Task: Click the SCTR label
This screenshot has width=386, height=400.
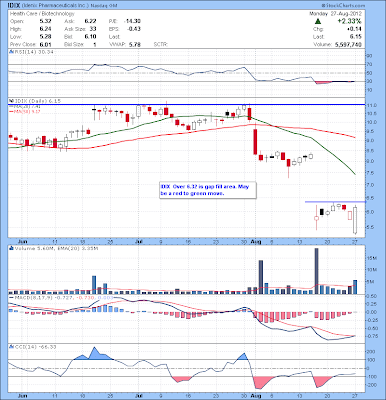Action: pyautogui.click(x=161, y=44)
